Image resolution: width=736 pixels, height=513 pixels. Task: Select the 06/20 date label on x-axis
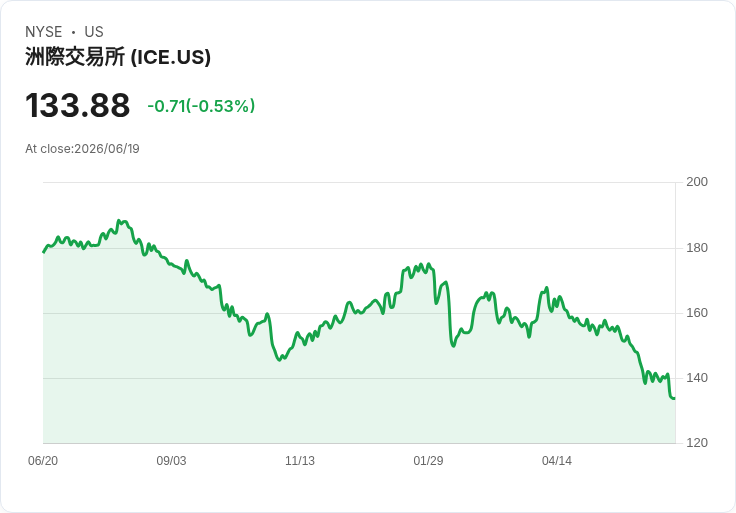pyautogui.click(x=43, y=461)
